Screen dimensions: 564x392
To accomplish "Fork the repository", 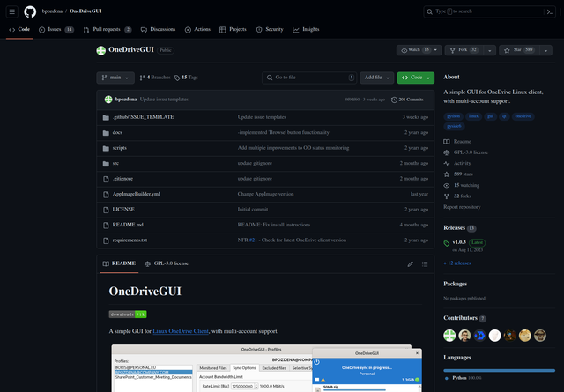I will pos(464,50).
